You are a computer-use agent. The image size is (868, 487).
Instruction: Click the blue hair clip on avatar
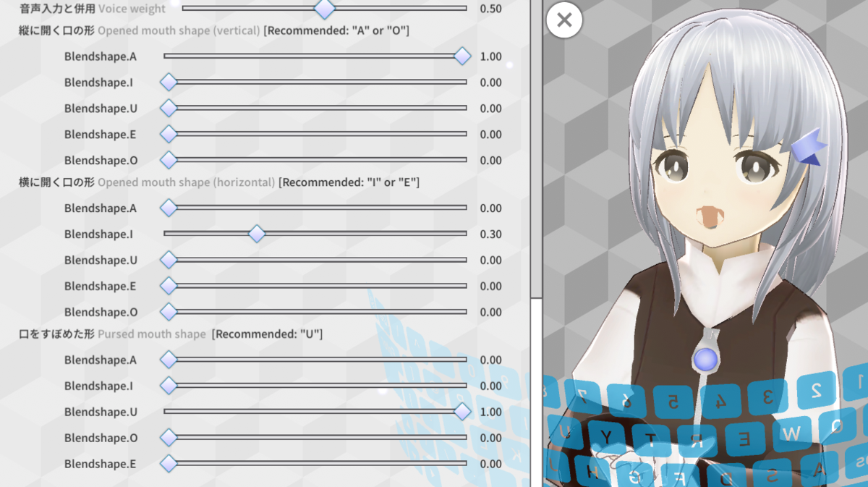(x=808, y=148)
